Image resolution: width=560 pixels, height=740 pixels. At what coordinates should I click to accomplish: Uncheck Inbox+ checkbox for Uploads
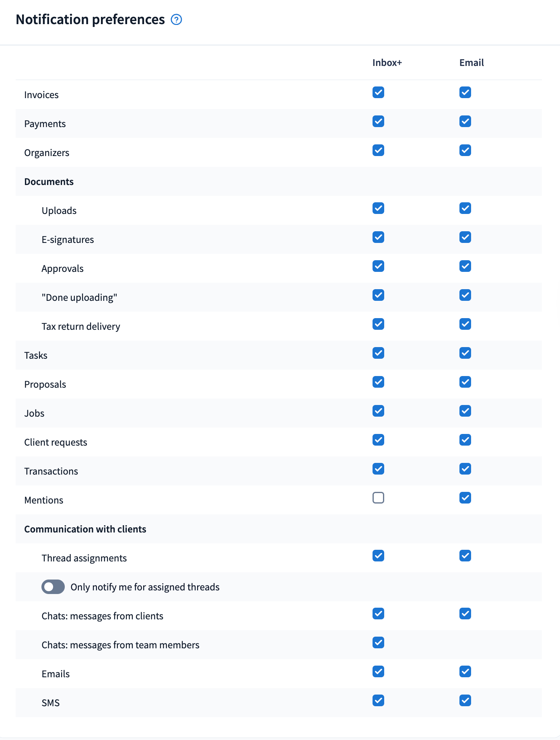378,208
